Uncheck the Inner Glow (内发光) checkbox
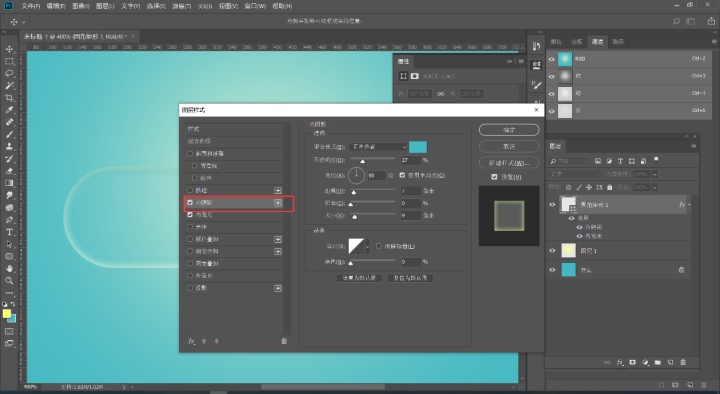 (x=190, y=215)
